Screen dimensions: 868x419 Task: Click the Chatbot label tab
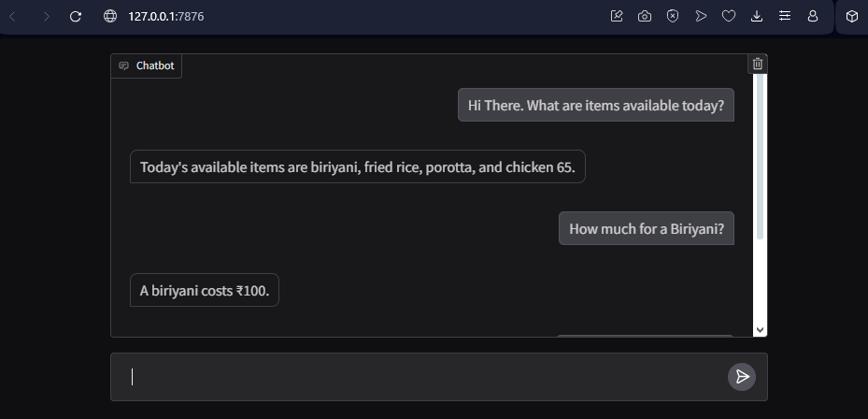pyautogui.click(x=147, y=66)
